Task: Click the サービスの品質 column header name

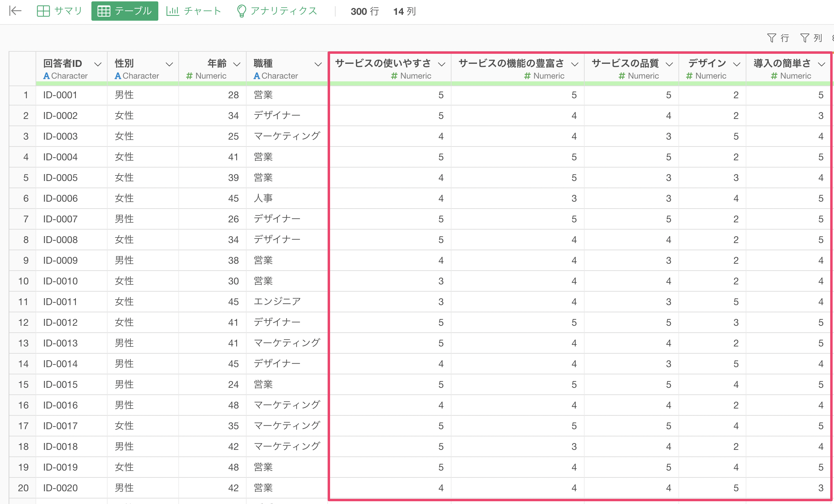Action: [x=625, y=63]
